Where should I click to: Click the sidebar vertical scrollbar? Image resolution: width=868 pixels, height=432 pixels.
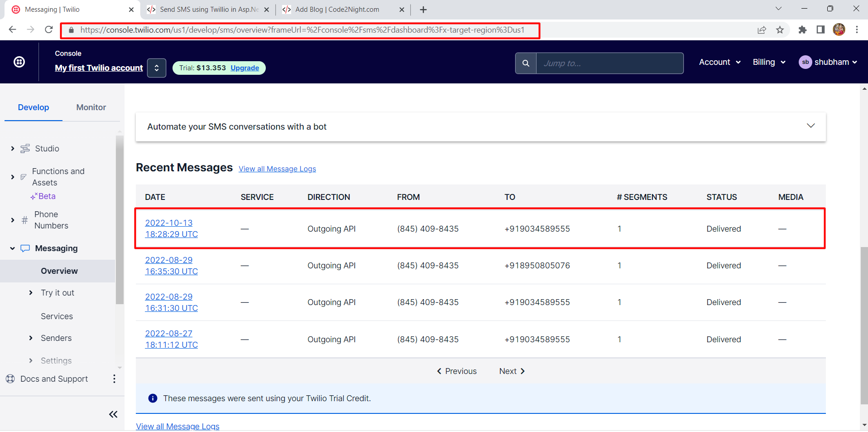tap(120, 220)
